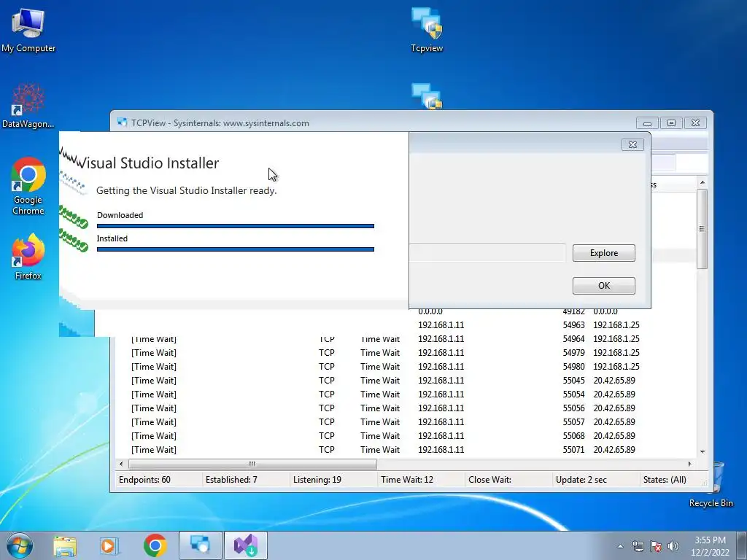Click Visual Studio Installer heading
747x560 pixels.
147,163
